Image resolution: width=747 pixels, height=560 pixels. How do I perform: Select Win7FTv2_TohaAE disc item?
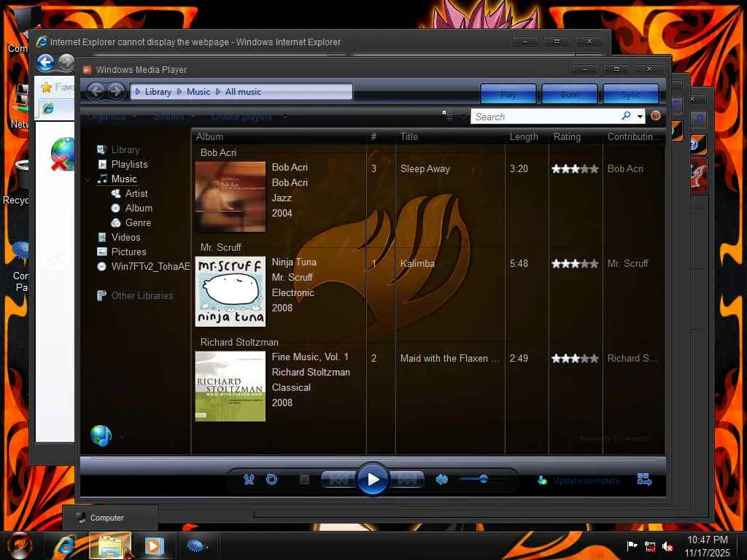(150, 266)
